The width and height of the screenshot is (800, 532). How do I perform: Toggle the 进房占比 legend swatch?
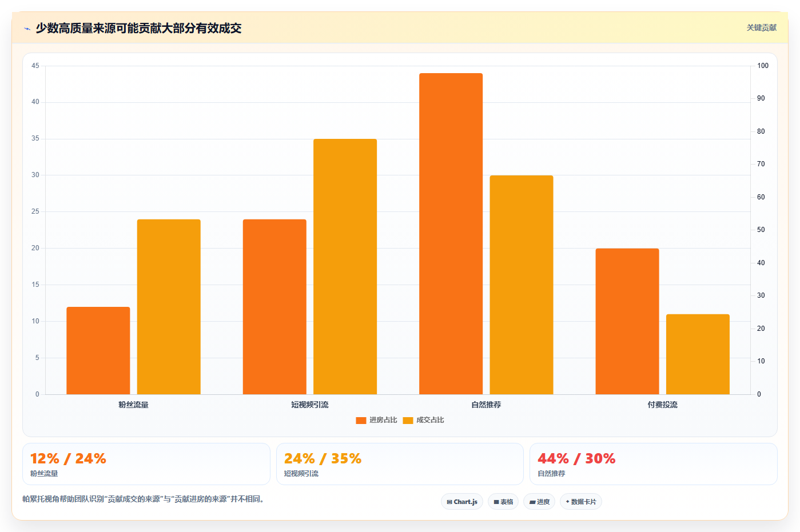(x=361, y=421)
